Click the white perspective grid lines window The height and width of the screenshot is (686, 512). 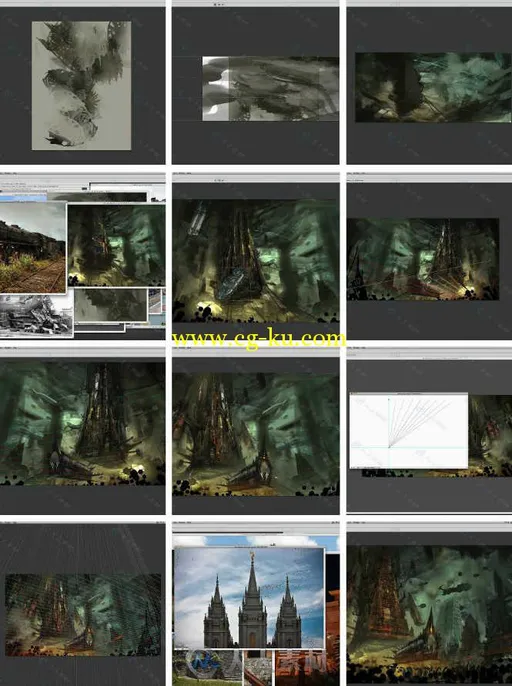[408, 430]
